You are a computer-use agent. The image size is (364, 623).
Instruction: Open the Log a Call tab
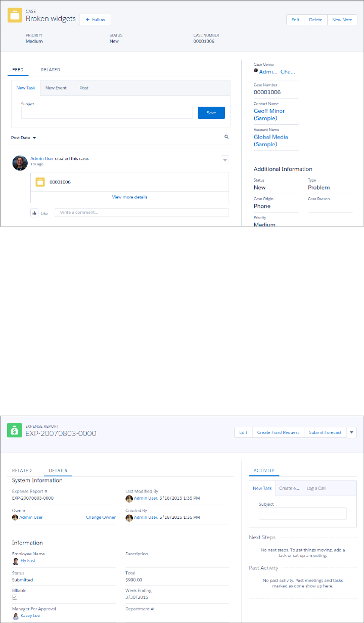[316, 488]
